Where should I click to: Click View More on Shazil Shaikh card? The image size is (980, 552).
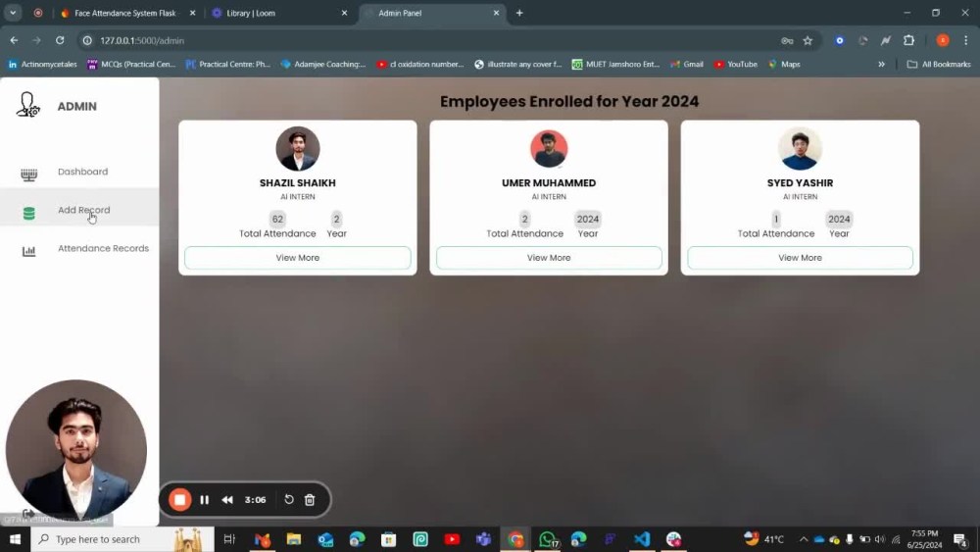click(298, 258)
